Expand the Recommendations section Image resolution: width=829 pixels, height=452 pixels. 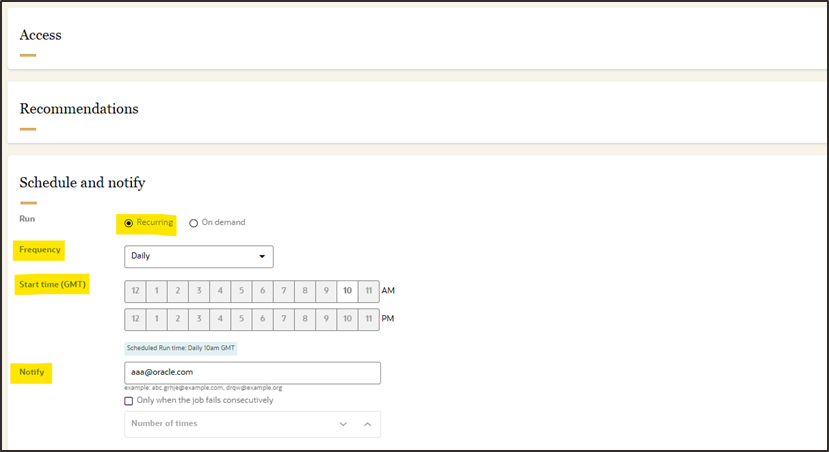point(79,108)
